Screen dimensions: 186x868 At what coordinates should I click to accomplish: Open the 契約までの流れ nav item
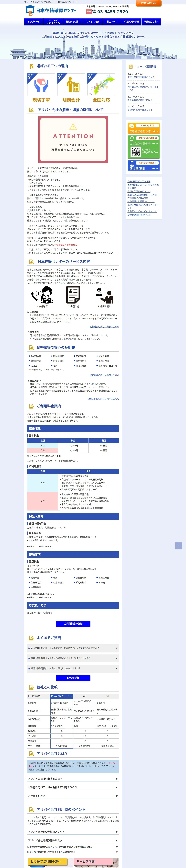click(x=73, y=22)
